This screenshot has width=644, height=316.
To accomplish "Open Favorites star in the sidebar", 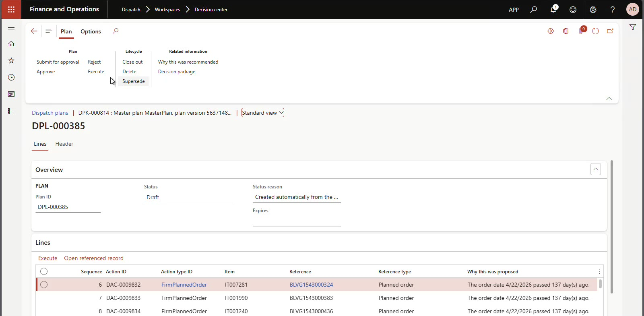I will coord(11,60).
